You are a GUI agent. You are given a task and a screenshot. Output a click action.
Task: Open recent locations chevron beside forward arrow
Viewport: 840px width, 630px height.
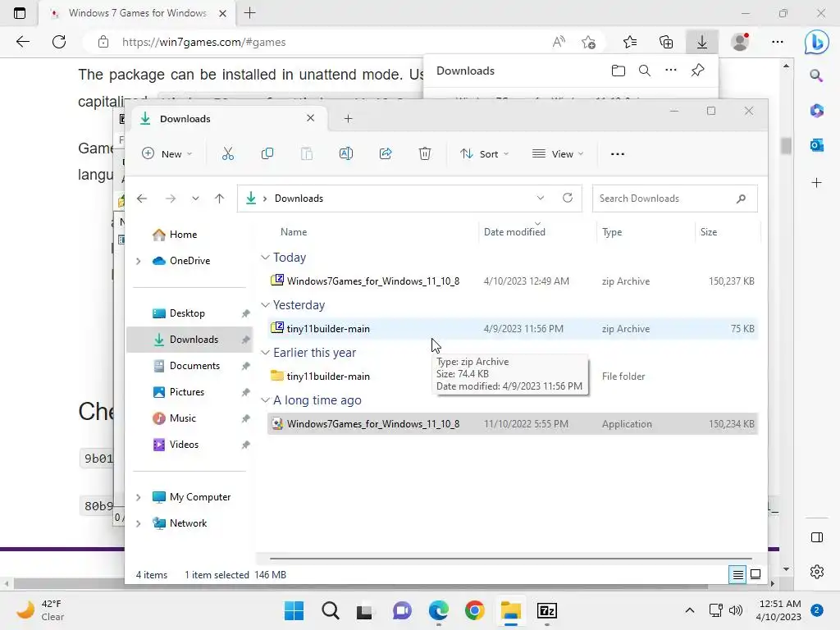(195, 199)
